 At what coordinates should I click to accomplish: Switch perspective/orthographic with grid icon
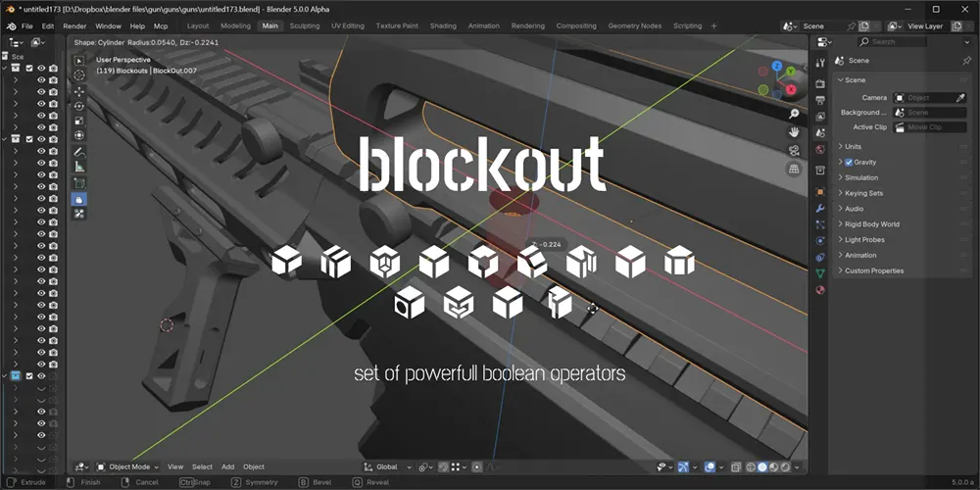(794, 170)
